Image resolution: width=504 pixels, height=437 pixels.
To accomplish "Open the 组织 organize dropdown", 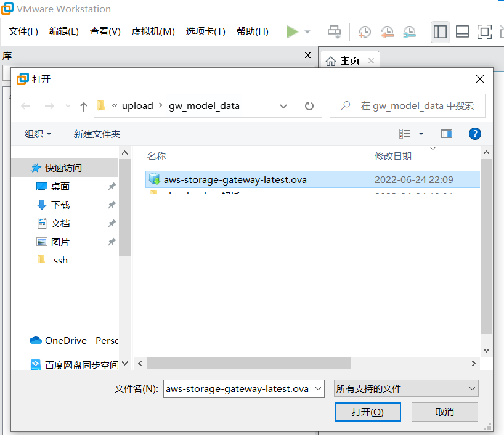I will [x=38, y=134].
